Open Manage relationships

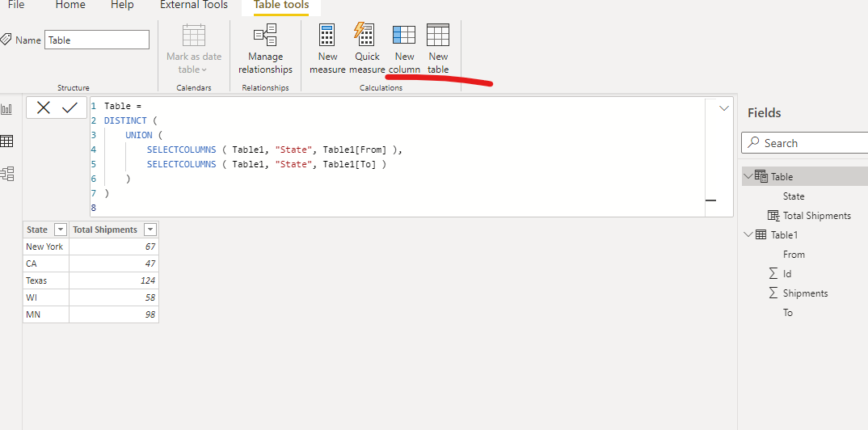coord(266,49)
